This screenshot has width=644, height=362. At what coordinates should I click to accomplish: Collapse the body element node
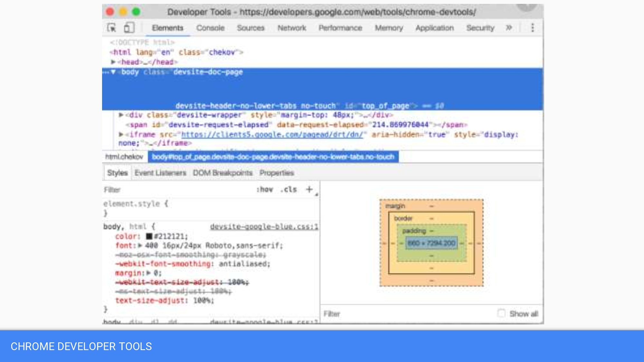113,72
